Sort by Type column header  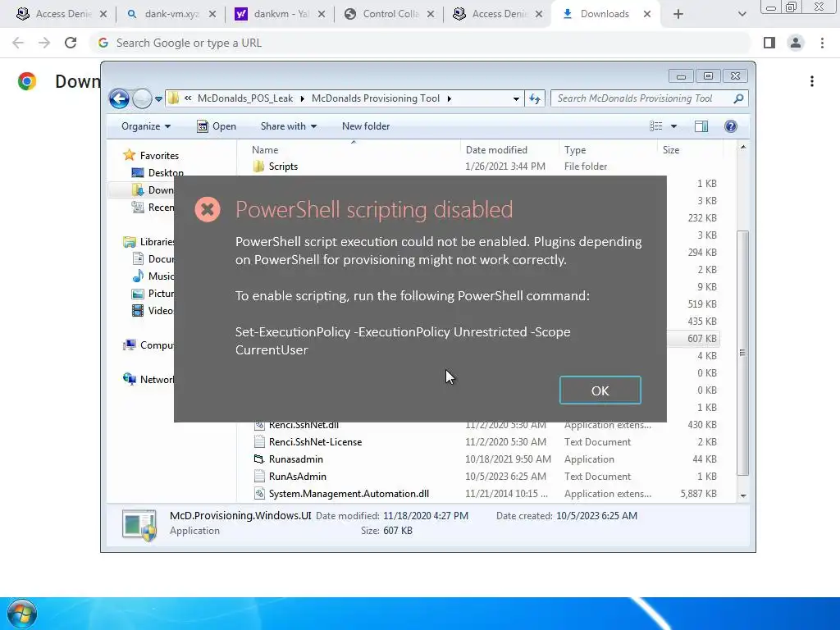(x=608, y=150)
